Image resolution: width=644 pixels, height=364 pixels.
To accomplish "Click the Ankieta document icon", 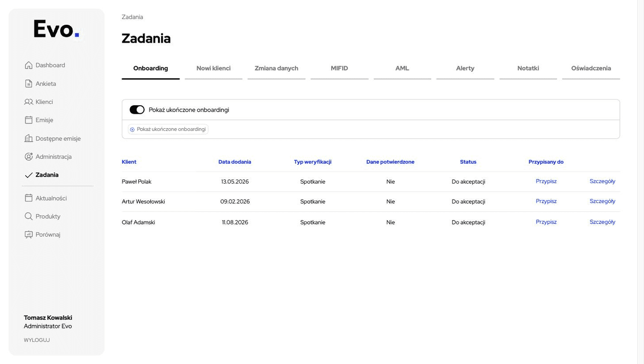I will pos(29,83).
